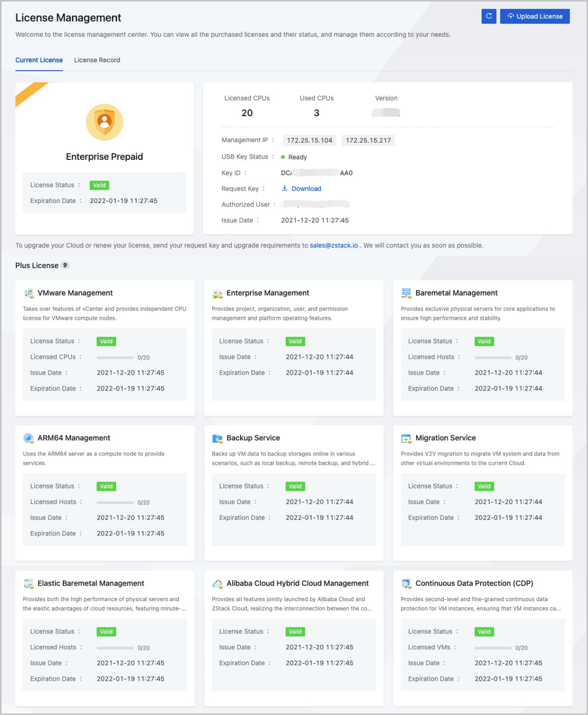Click the ARM64 Management chip icon
The image size is (588, 715).
[28, 438]
